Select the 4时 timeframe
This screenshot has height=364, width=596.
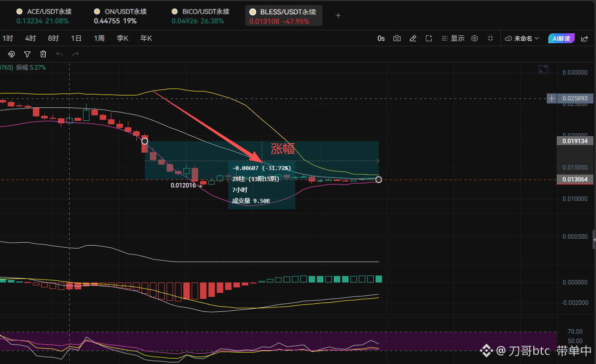tap(30, 38)
